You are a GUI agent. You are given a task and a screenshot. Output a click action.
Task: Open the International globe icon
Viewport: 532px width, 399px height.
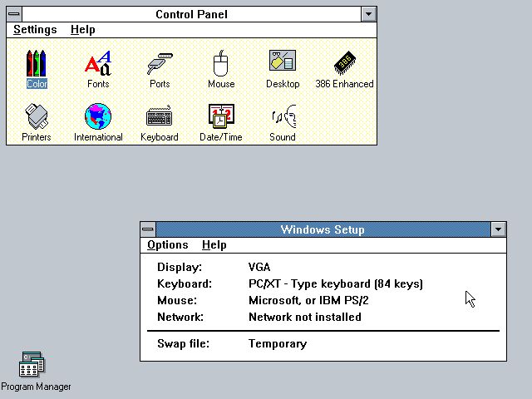(x=98, y=116)
